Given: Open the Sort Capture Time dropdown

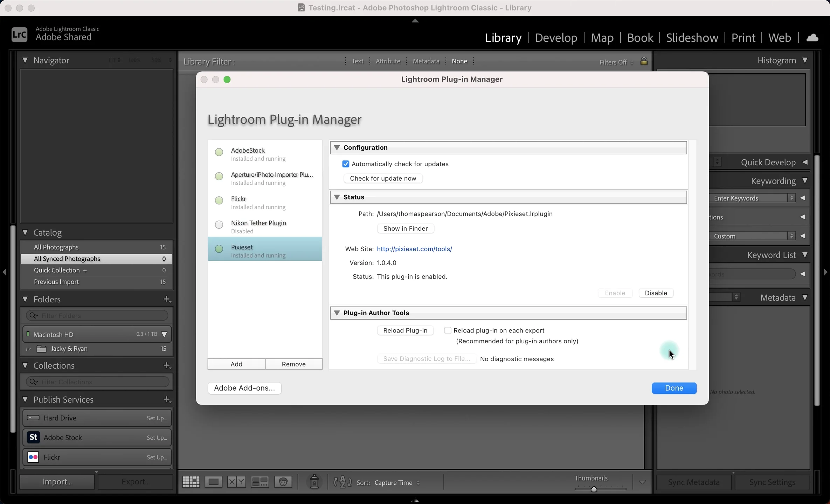Looking at the screenshot, I should pyautogui.click(x=396, y=483).
